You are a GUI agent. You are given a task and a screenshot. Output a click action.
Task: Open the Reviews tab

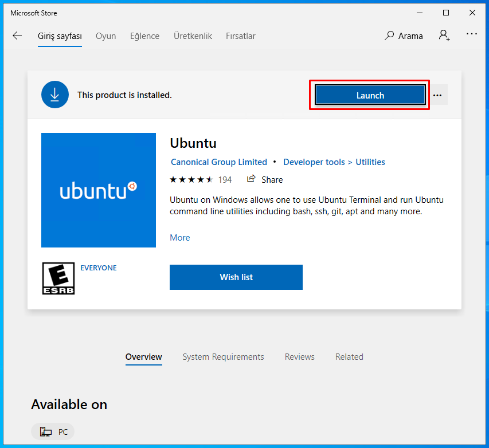(x=300, y=357)
